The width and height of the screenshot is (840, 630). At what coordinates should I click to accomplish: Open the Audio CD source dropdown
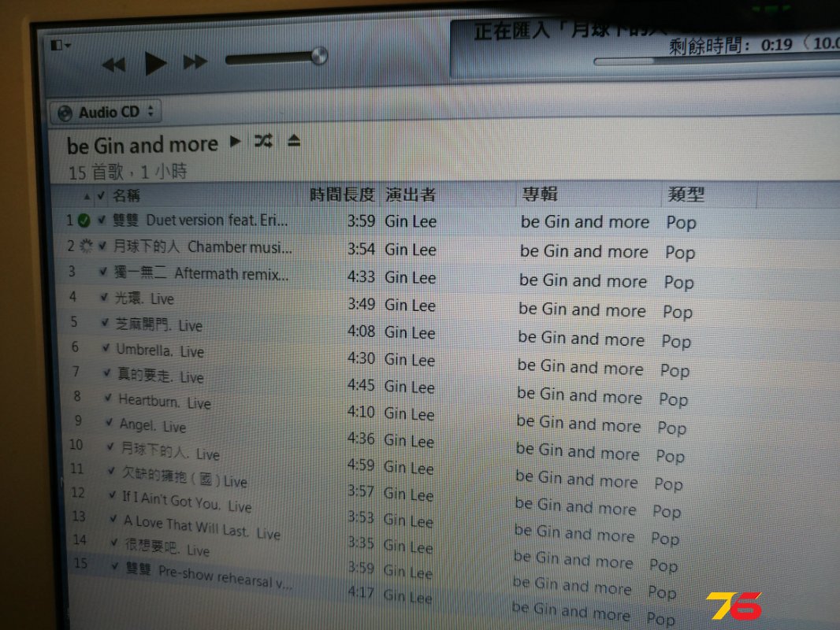click(x=106, y=113)
